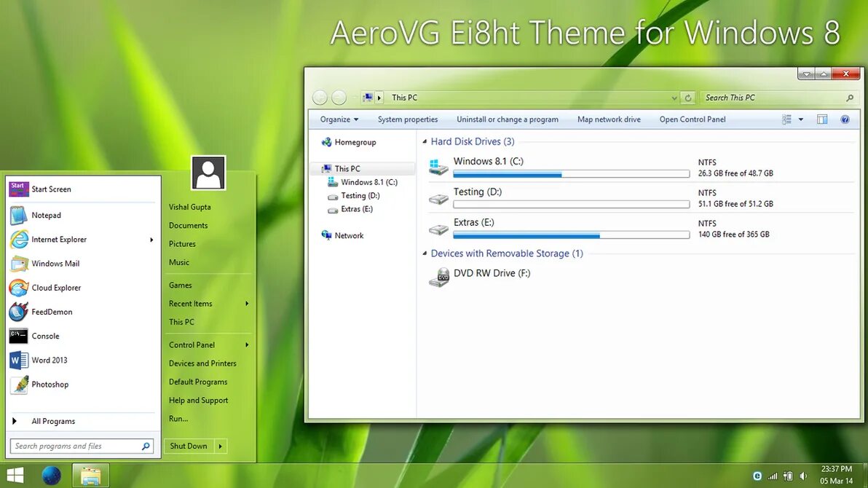Open Vishal Gupta user folder
The width and height of the screenshot is (868, 488).
pyautogui.click(x=190, y=207)
